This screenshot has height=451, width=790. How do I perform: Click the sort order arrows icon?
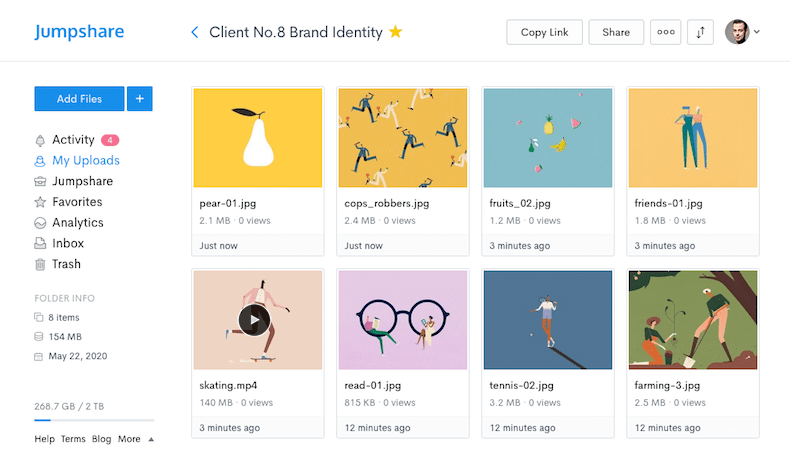click(x=700, y=32)
